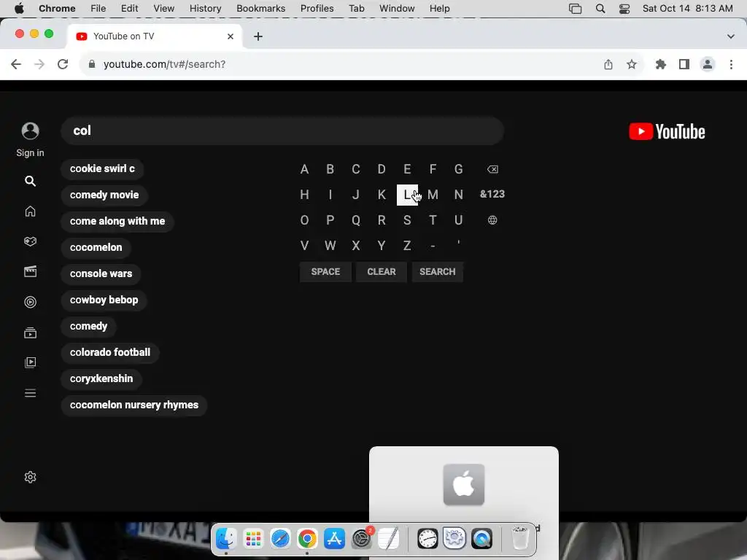Click the CLEAR button
The image size is (747, 560).
coord(381,272)
